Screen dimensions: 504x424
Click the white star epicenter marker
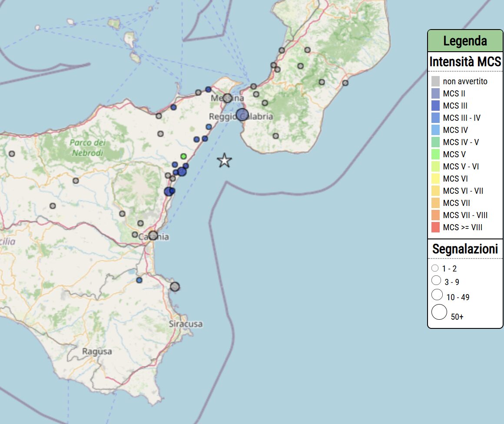click(224, 160)
